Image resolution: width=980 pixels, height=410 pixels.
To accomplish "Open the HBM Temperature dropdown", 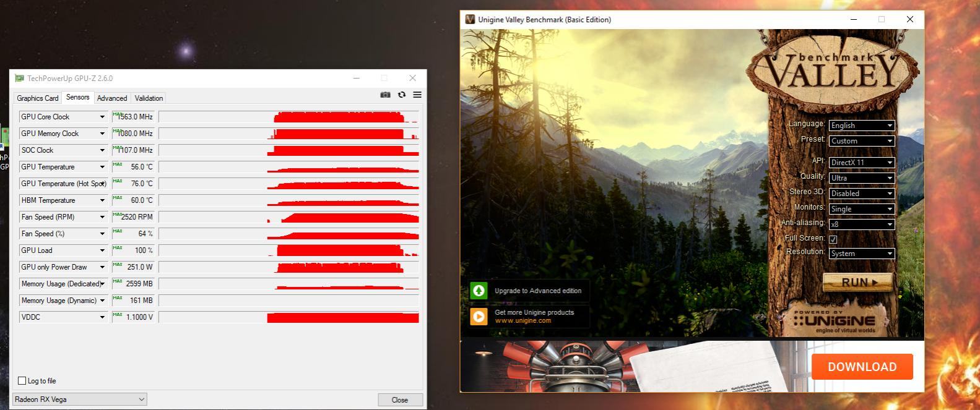I will [x=102, y=200].
